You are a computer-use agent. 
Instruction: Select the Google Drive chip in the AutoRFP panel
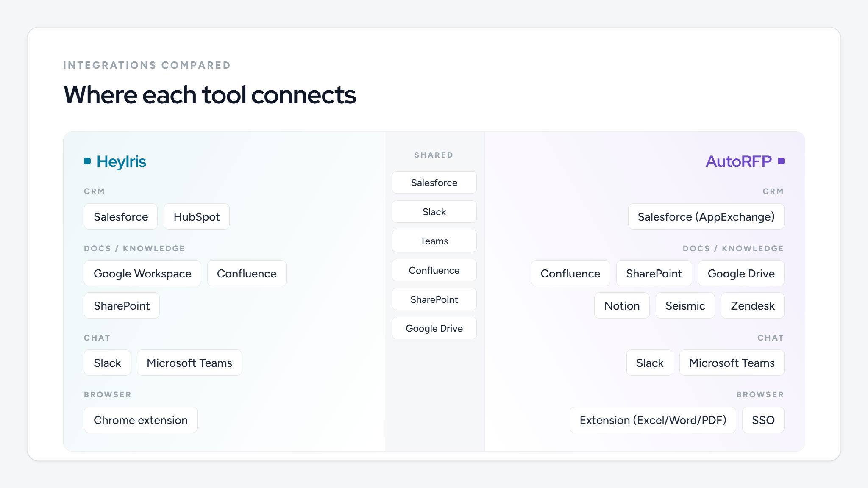[x=741, y=273]
